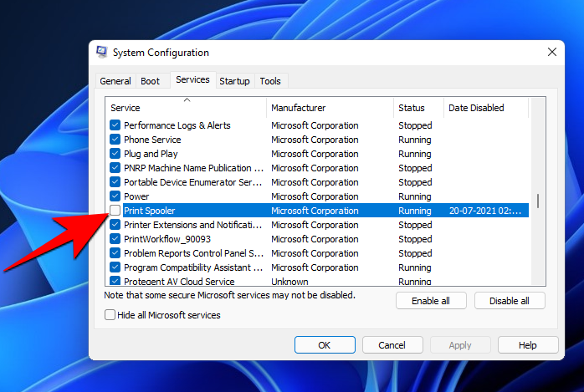Check the Print Spooler service checkbox

115,211
